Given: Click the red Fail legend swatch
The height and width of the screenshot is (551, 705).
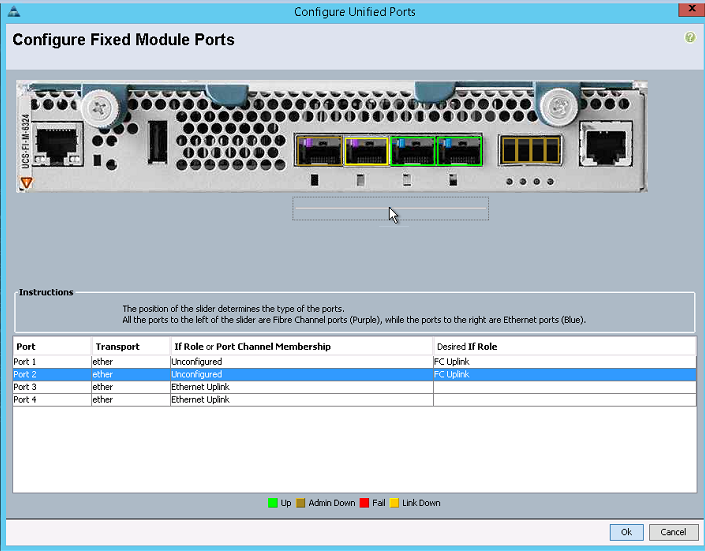Looking at the screenshot, I should tap(364, 503).
